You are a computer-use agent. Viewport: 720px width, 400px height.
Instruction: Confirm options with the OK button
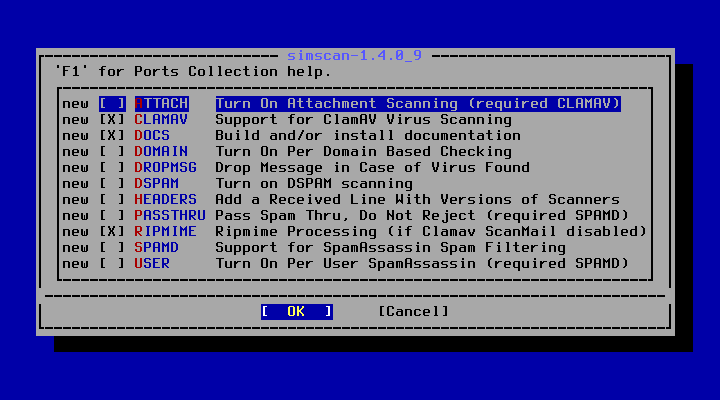[x=297, y=312]
